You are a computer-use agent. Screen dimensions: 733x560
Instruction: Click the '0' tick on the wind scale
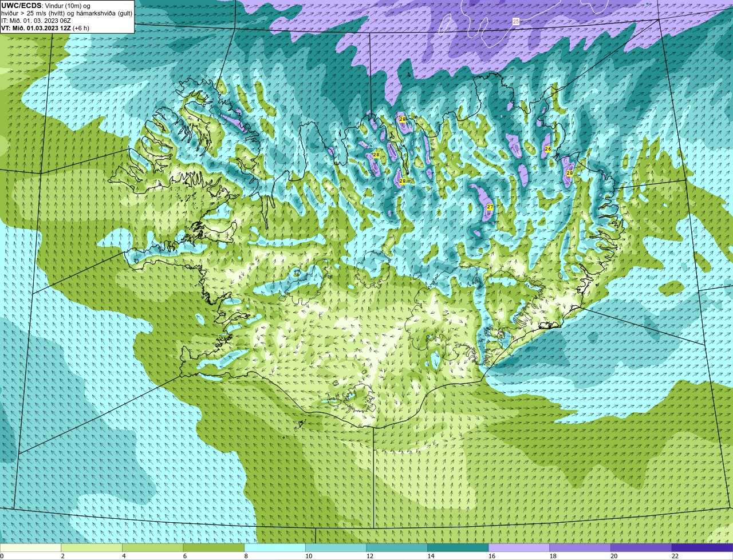click(2, 556)
